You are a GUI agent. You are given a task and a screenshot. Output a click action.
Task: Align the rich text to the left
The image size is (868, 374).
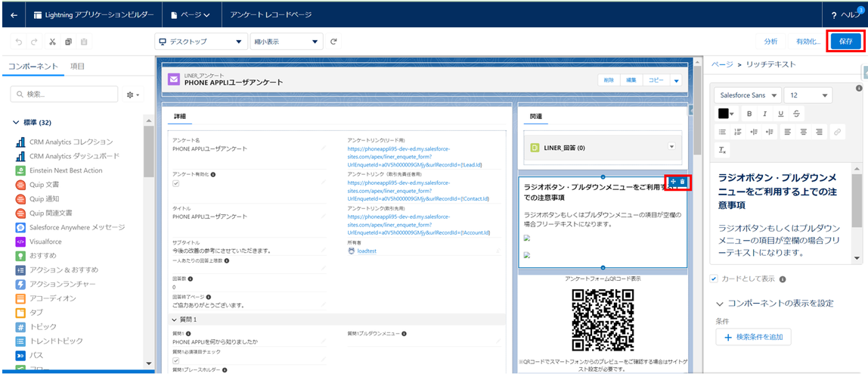click(x=787, y=132)
